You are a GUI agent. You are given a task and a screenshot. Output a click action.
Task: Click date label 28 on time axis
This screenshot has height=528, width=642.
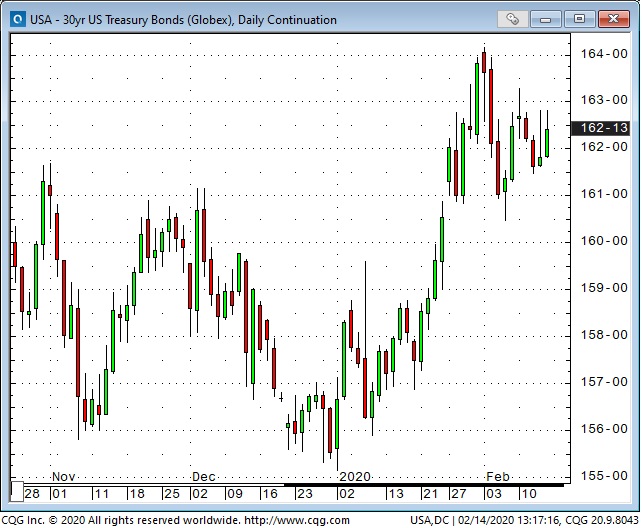tap(32, 494)
